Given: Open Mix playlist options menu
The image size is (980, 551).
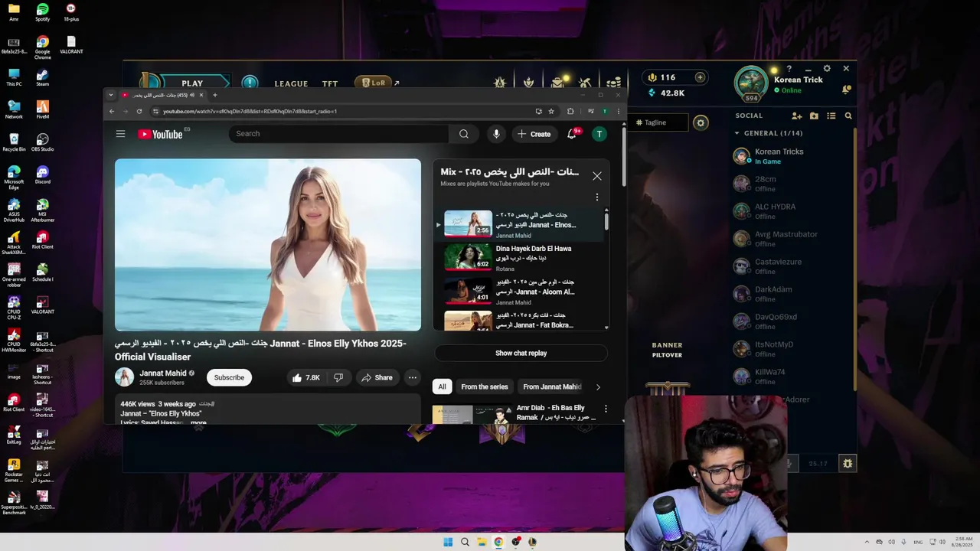Looking at the screenshot, I should pyautogui.click(x=597, y=197).
